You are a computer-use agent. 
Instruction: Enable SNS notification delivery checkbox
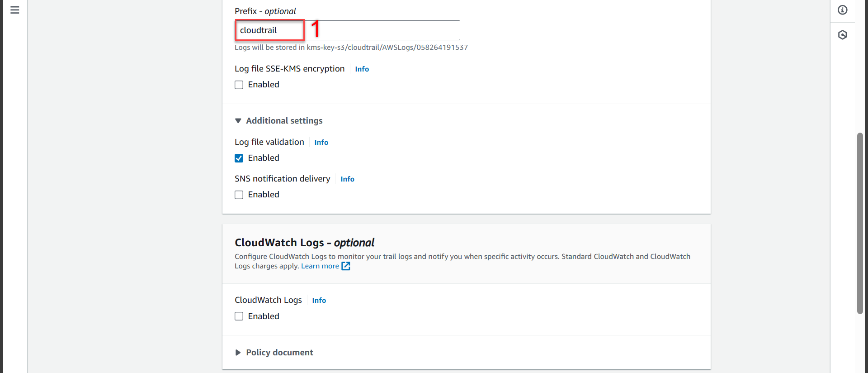click(239, 195)
